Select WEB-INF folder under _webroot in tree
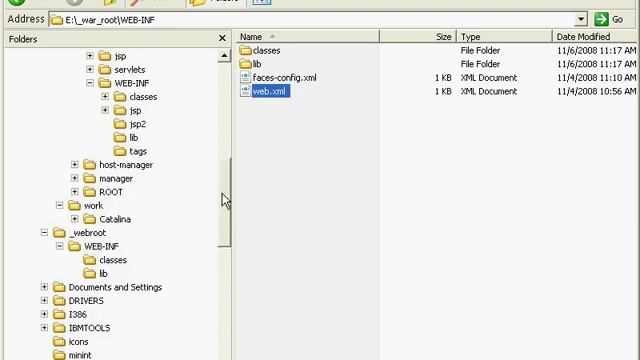 101,247
